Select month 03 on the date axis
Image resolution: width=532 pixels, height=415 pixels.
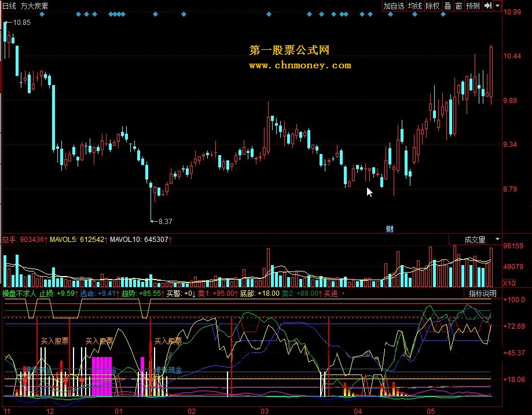[x=265, y=412]
